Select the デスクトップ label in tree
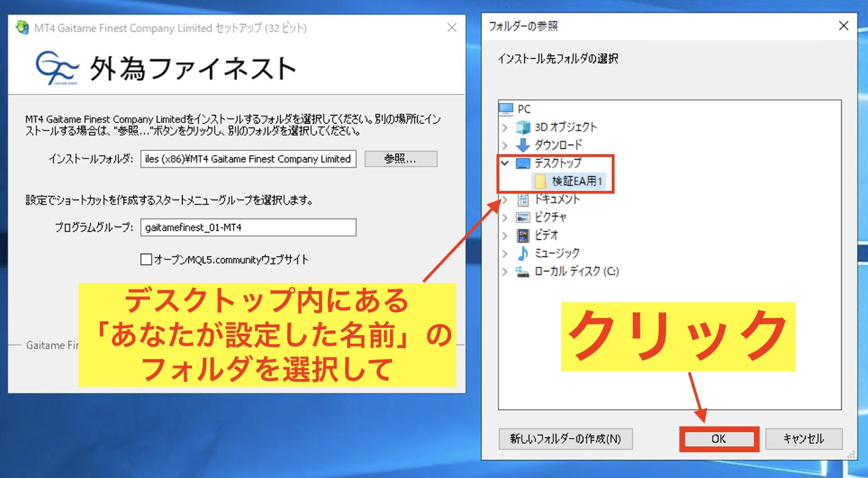Screen dimensions: 868x478 pyautogui.click(x=557, y=163)
